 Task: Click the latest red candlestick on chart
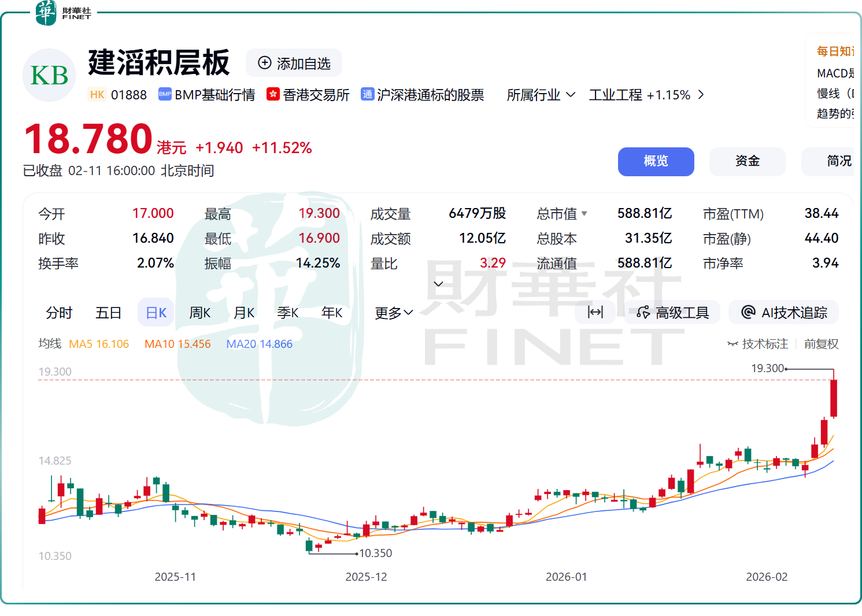(833, 398)
